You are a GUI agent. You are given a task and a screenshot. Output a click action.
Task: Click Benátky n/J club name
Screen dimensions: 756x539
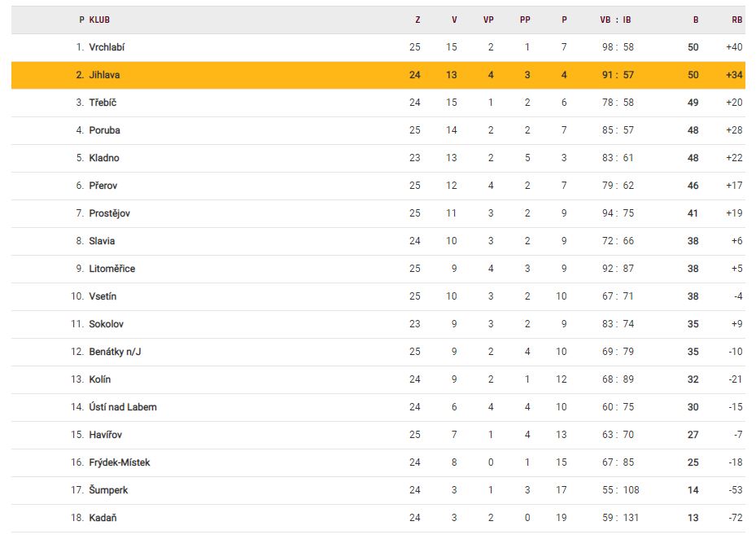click(x=116, y=352)
